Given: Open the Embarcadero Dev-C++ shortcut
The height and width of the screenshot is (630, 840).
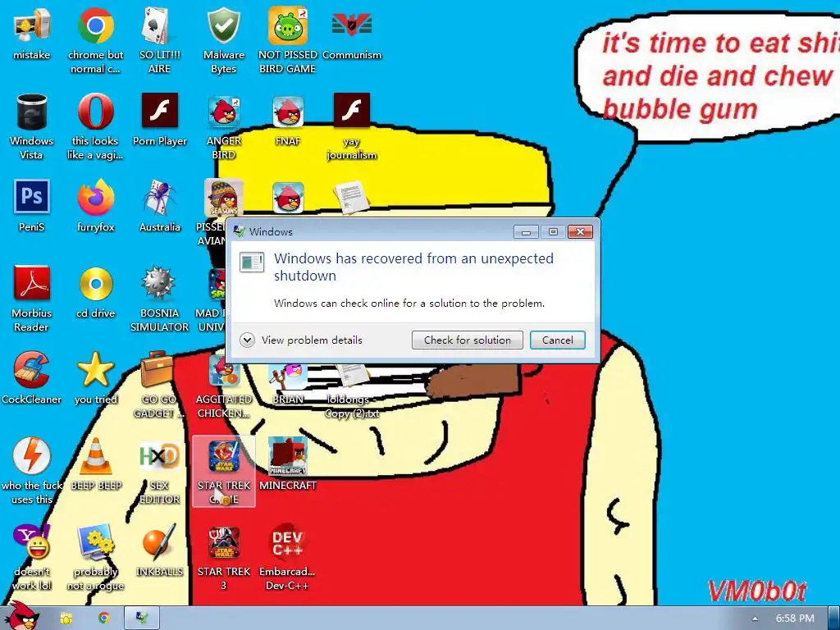Looking at the screenshot, I should coord(288,557).
